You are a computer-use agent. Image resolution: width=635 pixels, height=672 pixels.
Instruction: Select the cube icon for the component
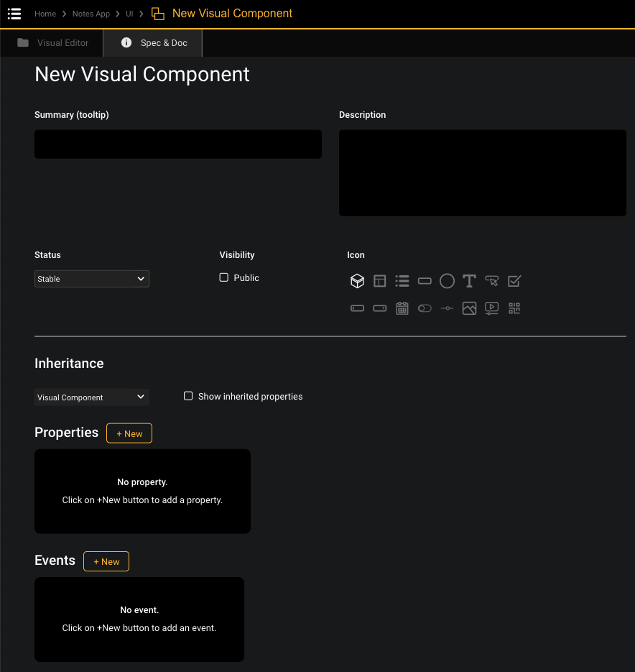(357, 281)
